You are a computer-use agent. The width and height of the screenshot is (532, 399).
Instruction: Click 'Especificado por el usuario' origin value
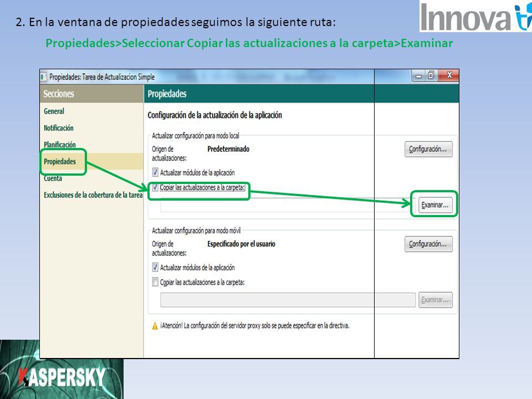click(241, 244)
